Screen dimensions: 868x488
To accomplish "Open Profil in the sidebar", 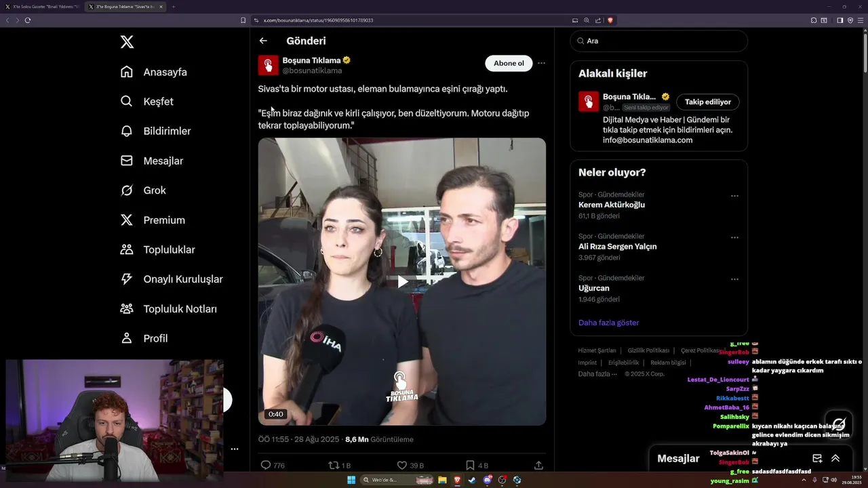I will (x=144, y=338).
